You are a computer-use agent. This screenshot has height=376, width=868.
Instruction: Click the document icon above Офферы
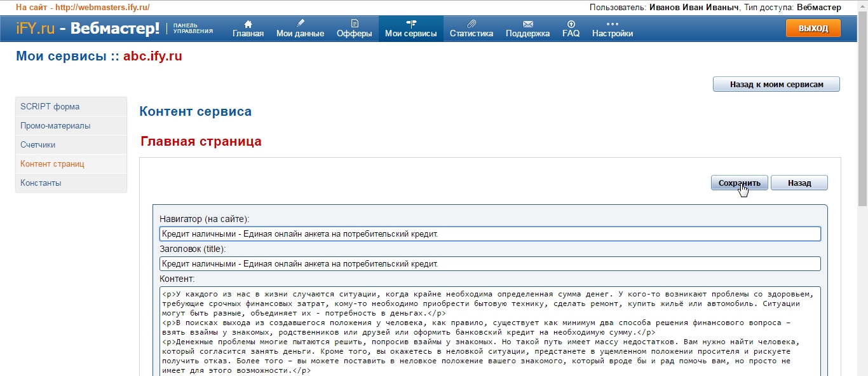point(355,24)
